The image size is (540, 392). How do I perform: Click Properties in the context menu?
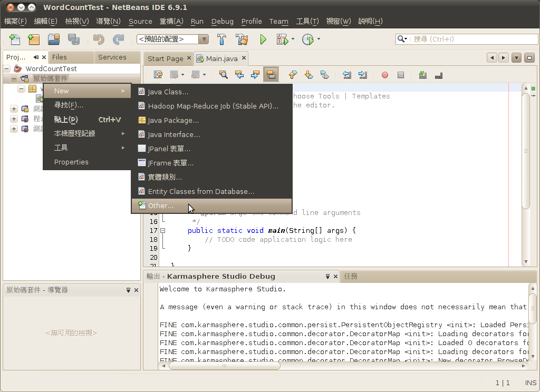coord(87,162)
